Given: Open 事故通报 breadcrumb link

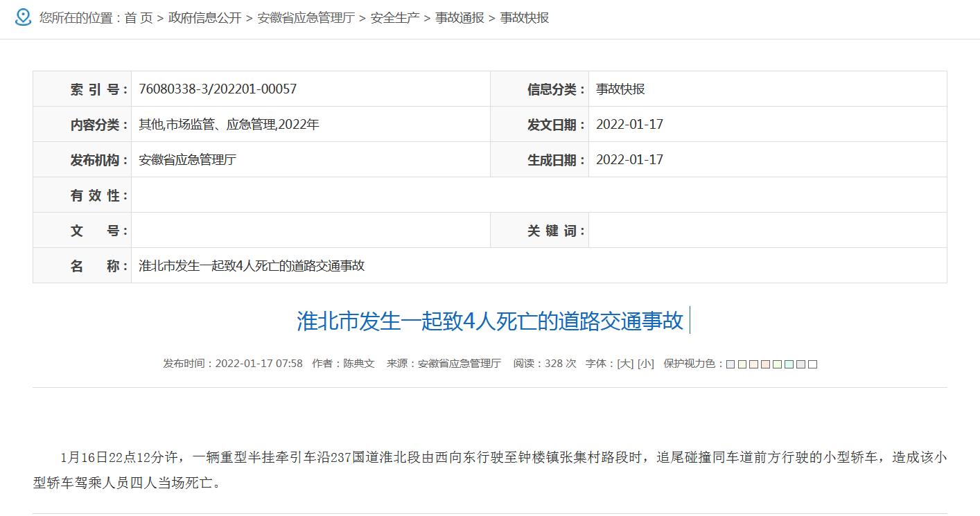Looking at the screenshot, I should coord(460,18).
